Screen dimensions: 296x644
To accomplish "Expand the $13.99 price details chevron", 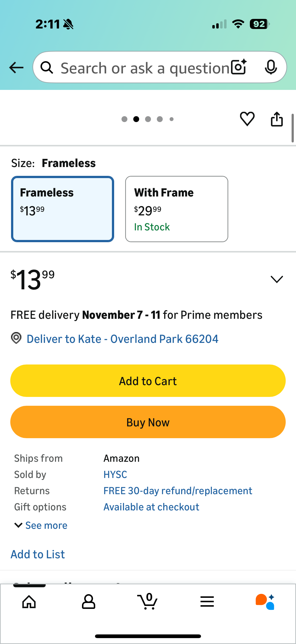I will pyautogui.click(x=277, y=279).
